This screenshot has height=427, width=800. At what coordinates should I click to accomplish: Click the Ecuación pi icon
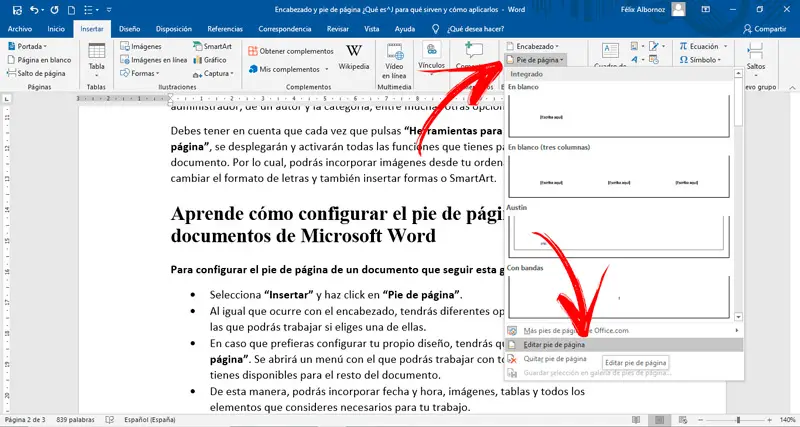click(684, 46)
